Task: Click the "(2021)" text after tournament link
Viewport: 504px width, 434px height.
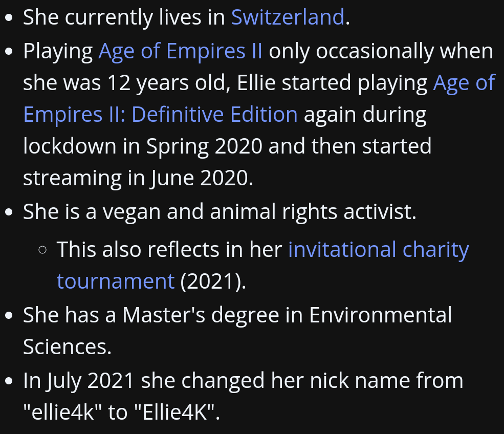Action: pos(213,281)
